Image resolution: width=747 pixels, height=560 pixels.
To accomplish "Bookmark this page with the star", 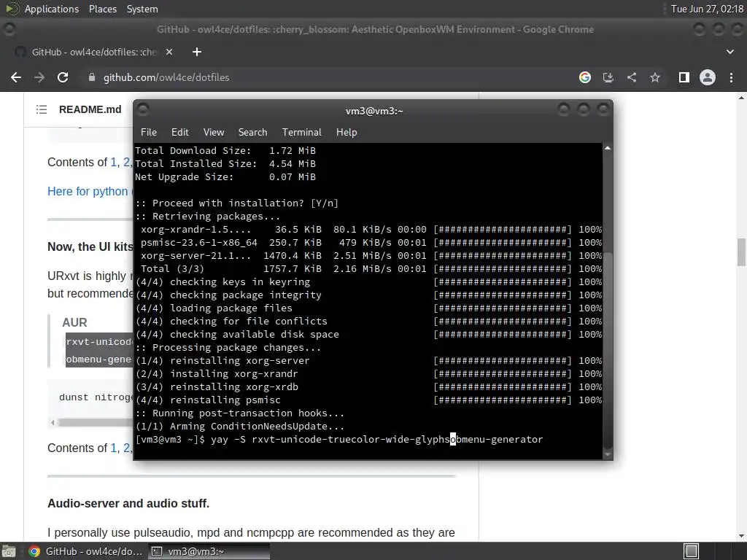I will coord(655,77).
